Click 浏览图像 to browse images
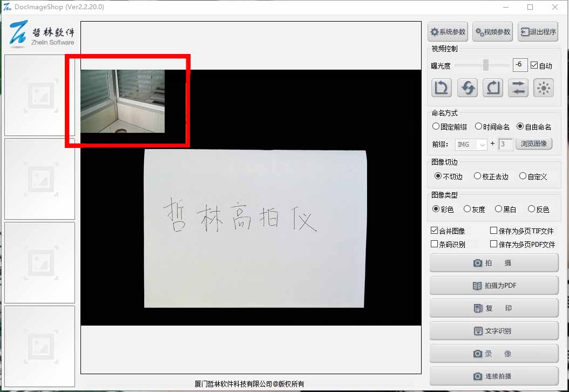The width and height of the screenshot is (569, 392). (533, 144)
